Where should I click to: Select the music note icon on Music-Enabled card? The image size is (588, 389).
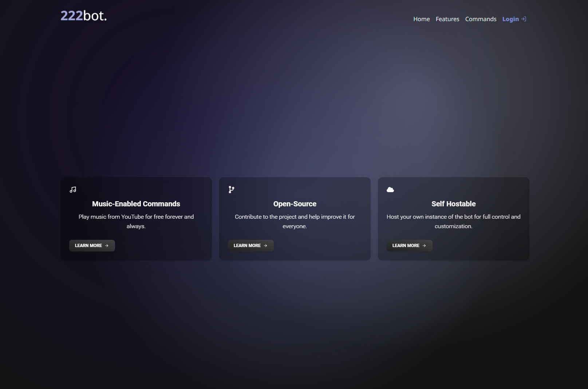tap(73, 190)
